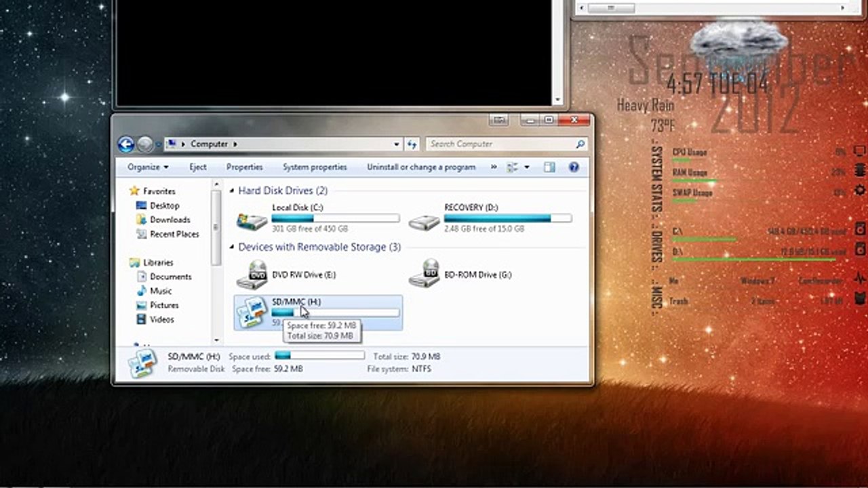Select the Computer breadcrumb in address bar
Screen dimensions: 868x488
tap(209, 144)
